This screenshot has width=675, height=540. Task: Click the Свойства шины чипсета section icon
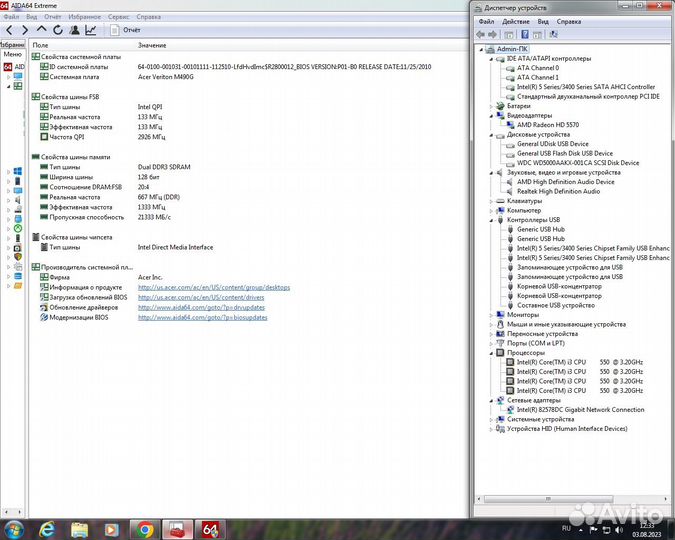pos(36,237)
